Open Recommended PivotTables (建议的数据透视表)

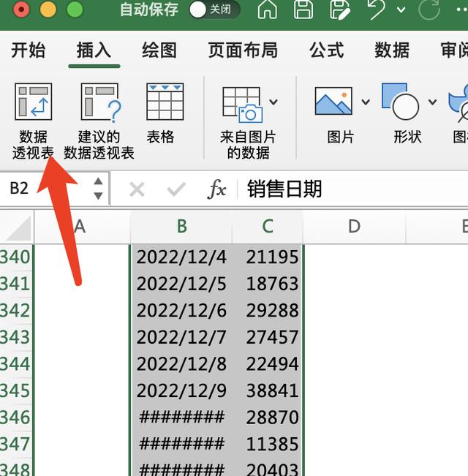(x=99, y=102)
